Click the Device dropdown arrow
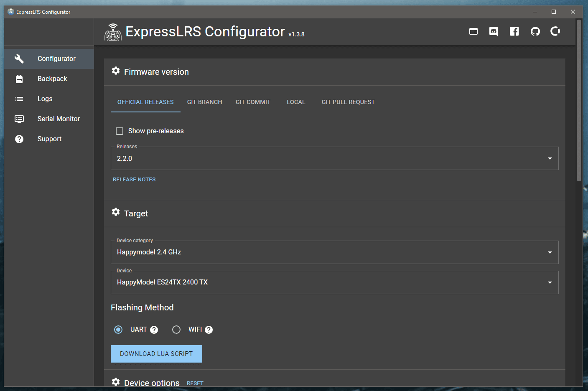Viewport: 588px width, 391px height. 550,283
